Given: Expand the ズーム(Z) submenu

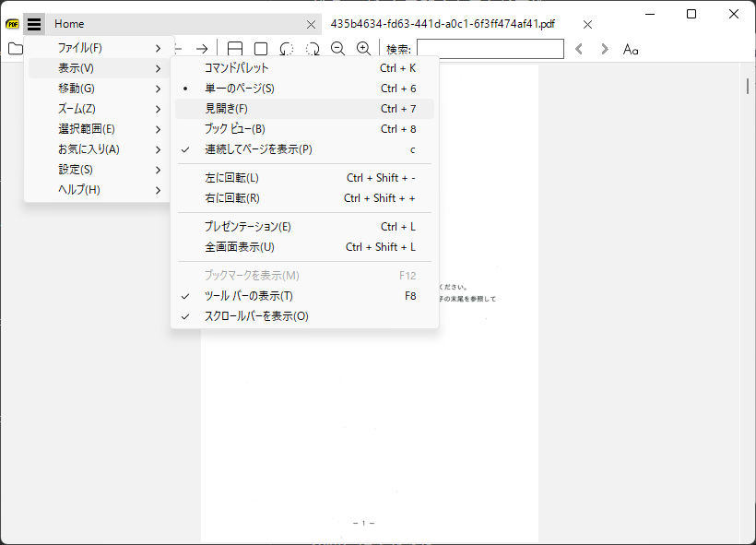Looking at the screenshot, I should 99,109.
